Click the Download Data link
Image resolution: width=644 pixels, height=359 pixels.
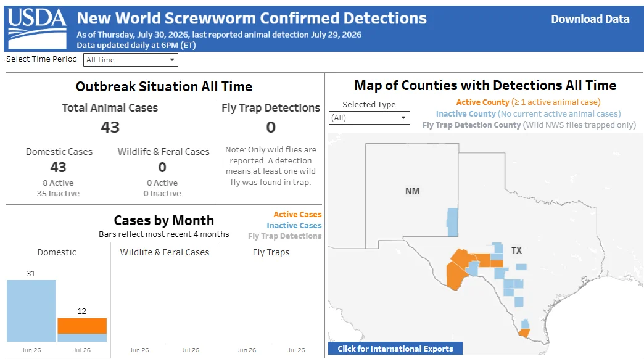pos(590,19)
